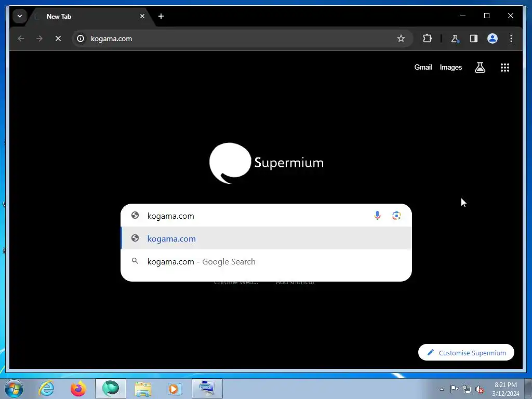532x399 pixels.
Task: Minimize the Supermium window
Action: pos(463,16)
